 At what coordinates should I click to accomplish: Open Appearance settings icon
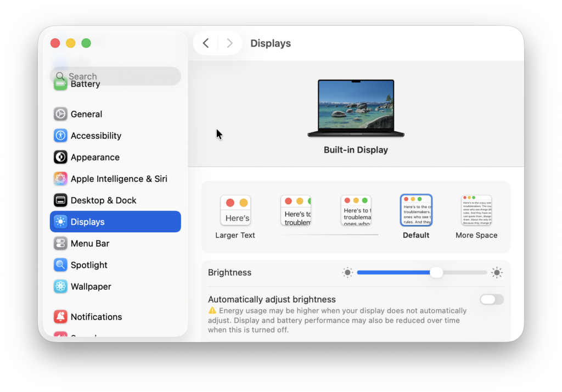click(60, 157)
